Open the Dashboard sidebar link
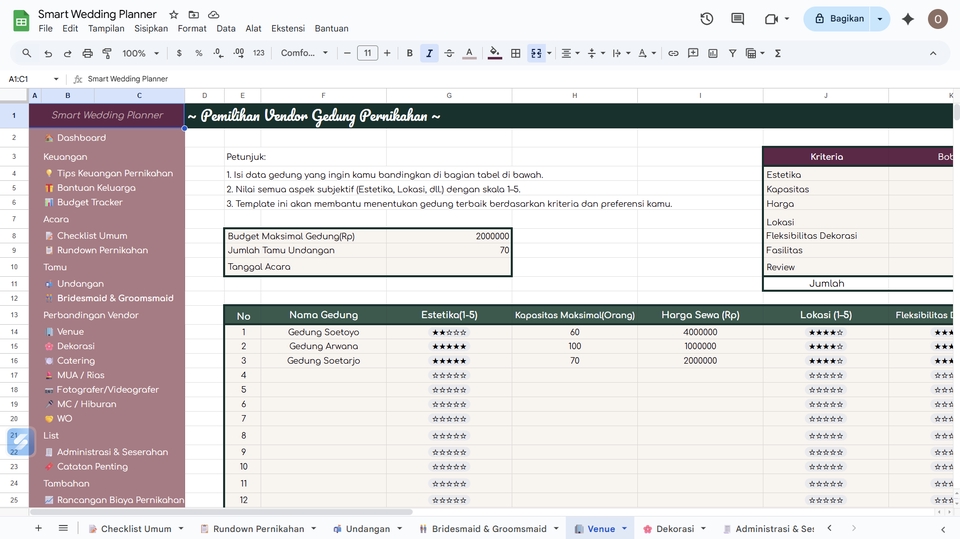 (81, 138)
